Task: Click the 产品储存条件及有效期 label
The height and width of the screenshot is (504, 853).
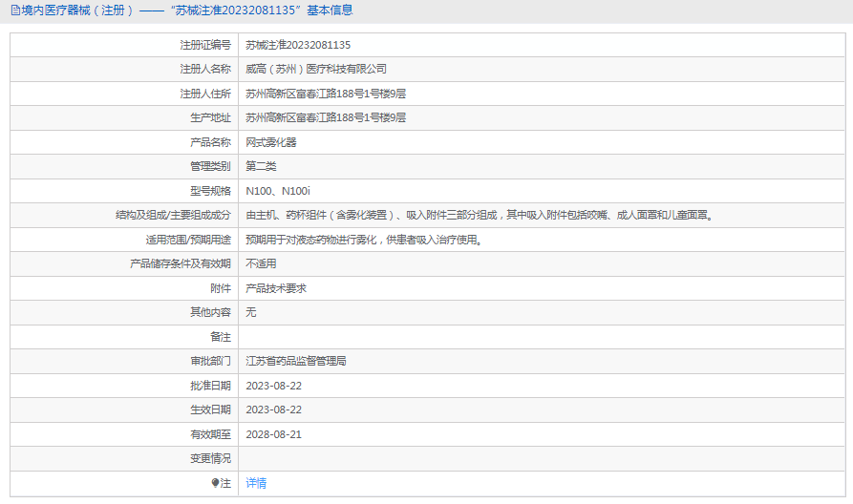Action: coord(181,263)
